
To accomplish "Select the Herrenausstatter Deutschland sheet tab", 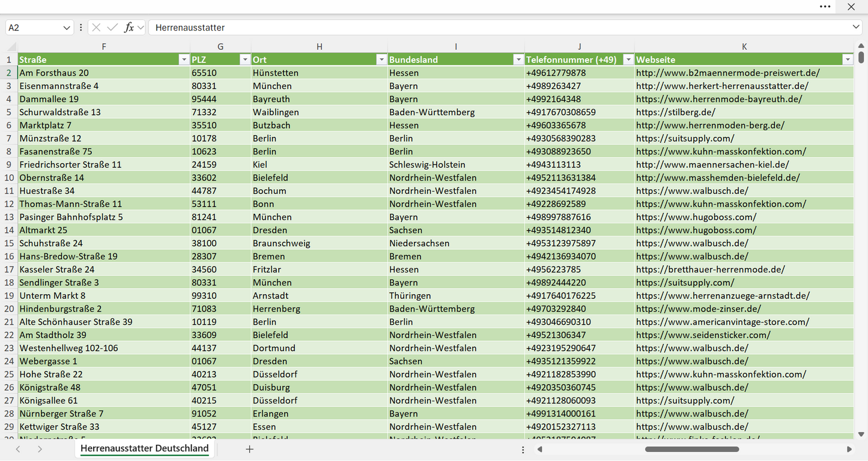I will click(144, 448).
